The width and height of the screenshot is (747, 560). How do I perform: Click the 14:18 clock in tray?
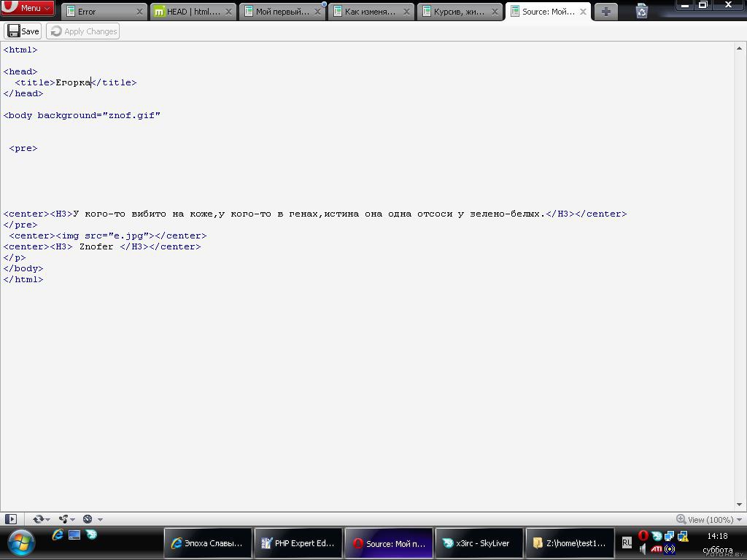pyautogui.click(x=717, y=536)
